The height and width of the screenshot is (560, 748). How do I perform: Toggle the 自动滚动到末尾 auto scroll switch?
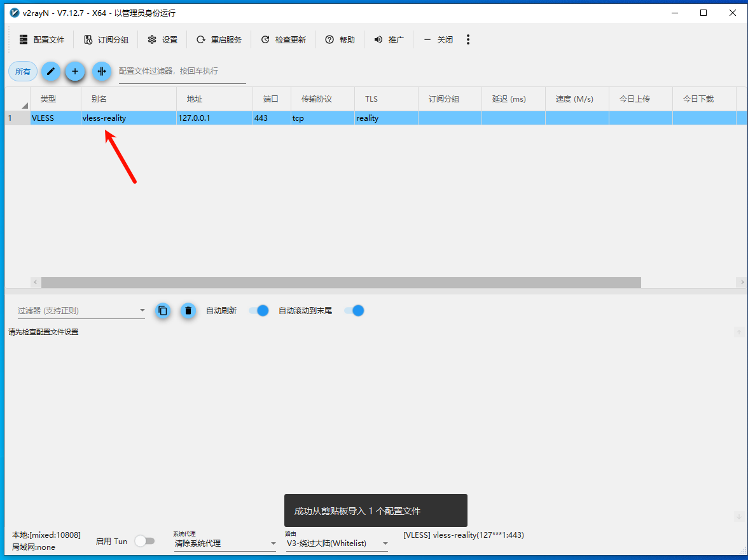(354, 311)
